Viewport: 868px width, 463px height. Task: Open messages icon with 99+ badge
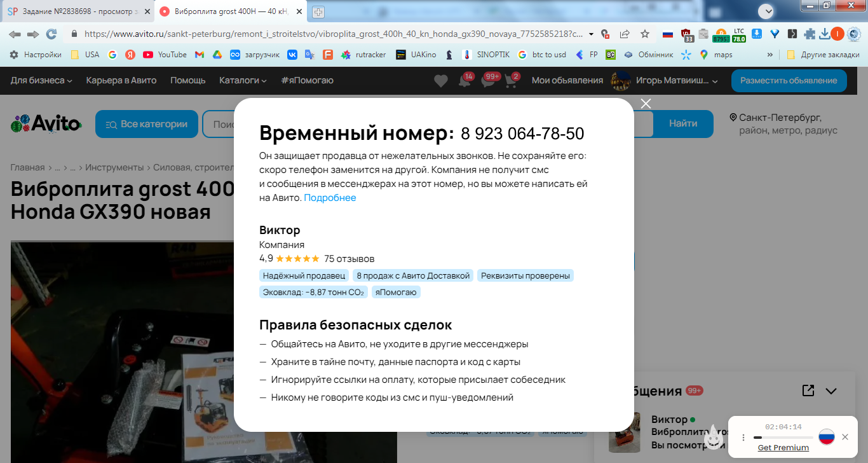click(489, 80)
